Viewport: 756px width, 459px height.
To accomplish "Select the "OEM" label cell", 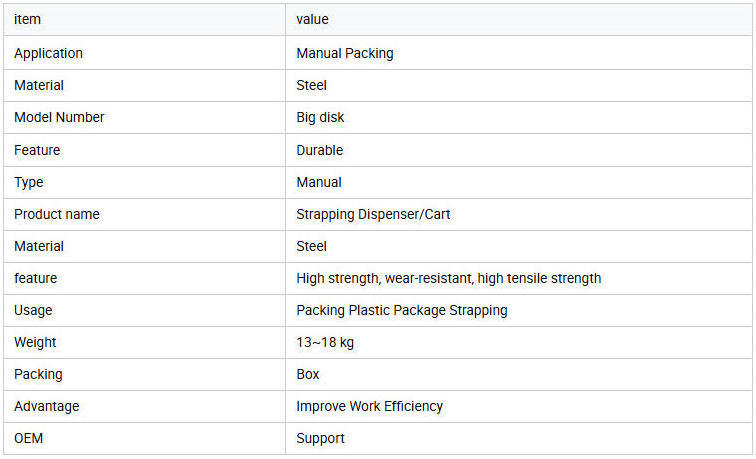I will click(29, 438).
